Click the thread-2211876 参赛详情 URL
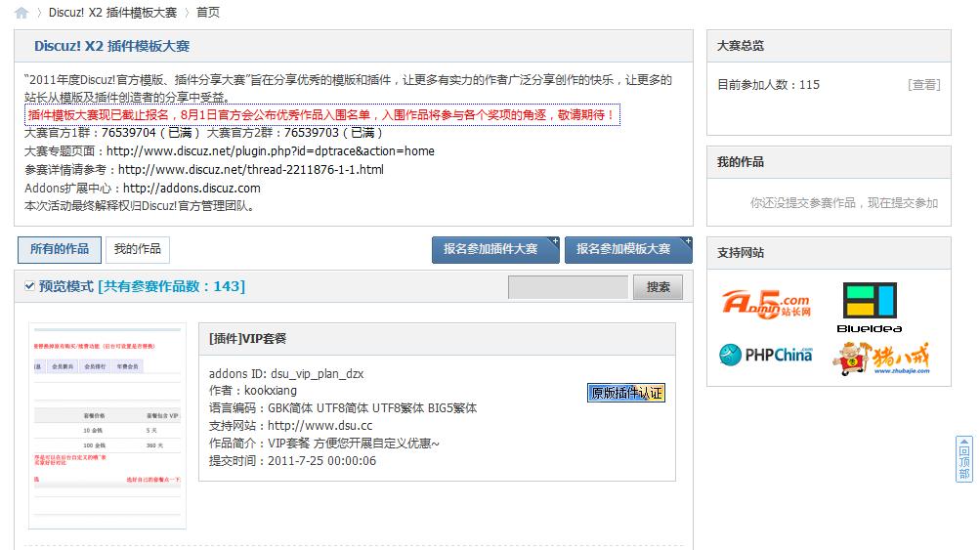This screenshot has width=980, height=550. 251,169
